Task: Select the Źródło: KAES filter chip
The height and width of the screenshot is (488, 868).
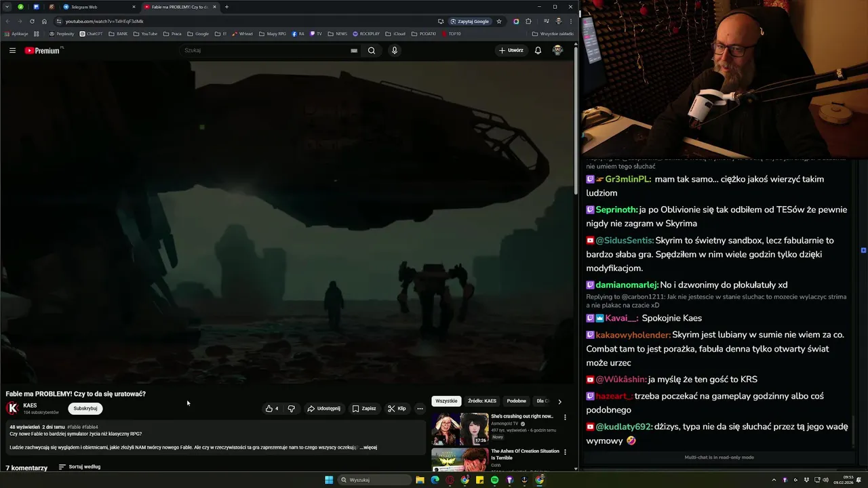Action: [x=482, y=401]
